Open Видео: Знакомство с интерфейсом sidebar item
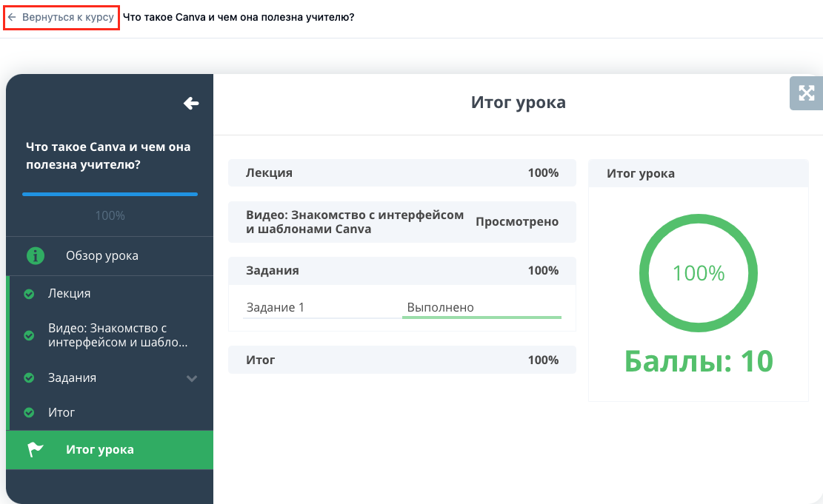This screenshot has height=504, width=823. point(110,335)
